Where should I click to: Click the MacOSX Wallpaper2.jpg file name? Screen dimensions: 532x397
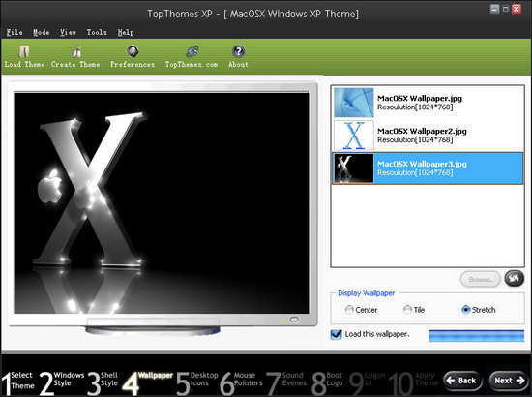point(422,131)
